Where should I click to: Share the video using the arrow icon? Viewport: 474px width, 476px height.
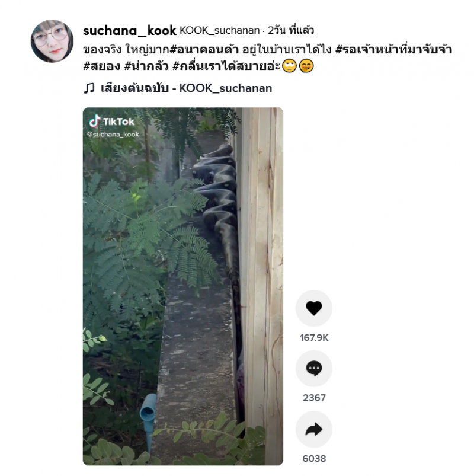point(314,429)
